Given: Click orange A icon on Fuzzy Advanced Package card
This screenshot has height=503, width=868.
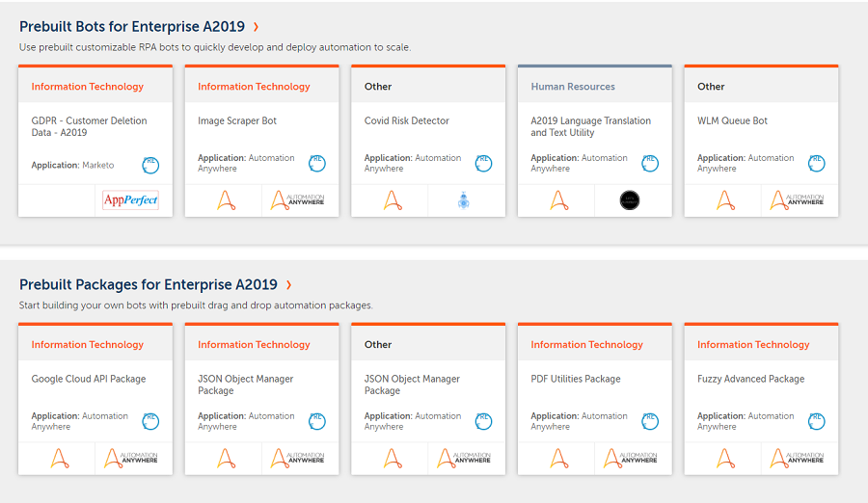Looking at the screenshot, I should 725,458.
